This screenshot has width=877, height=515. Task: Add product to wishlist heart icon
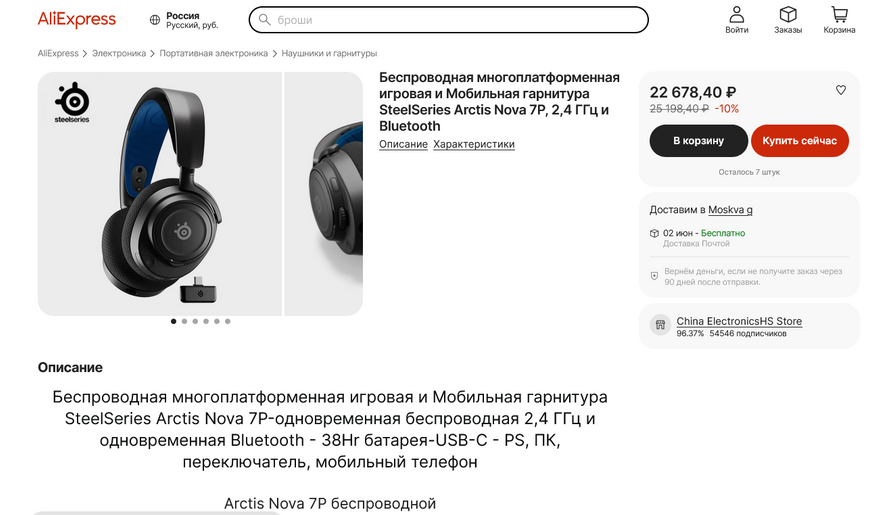[x=841, y=90]
